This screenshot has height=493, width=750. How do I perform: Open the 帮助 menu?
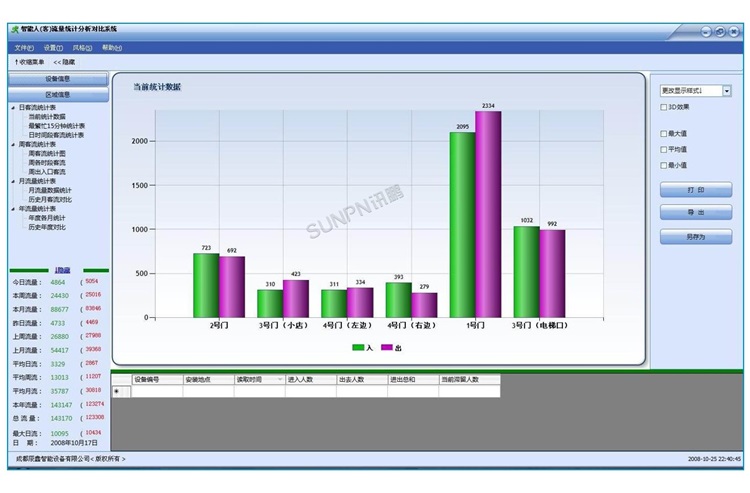(111, 47)
